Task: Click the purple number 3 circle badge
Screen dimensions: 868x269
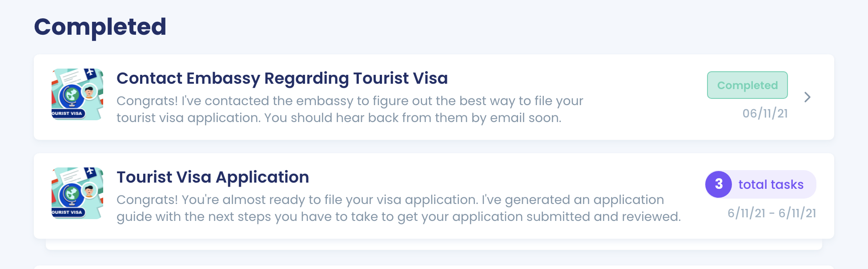Action: click(x=719, y=184)
